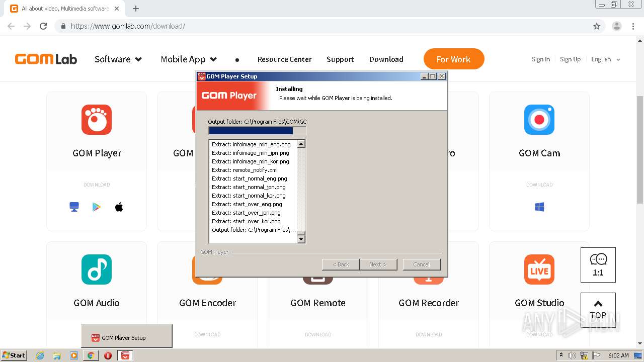The height and width of the screenshot is (362, 644).
Task: Click GOM Player desktop download icon
Action: [74, 207]
